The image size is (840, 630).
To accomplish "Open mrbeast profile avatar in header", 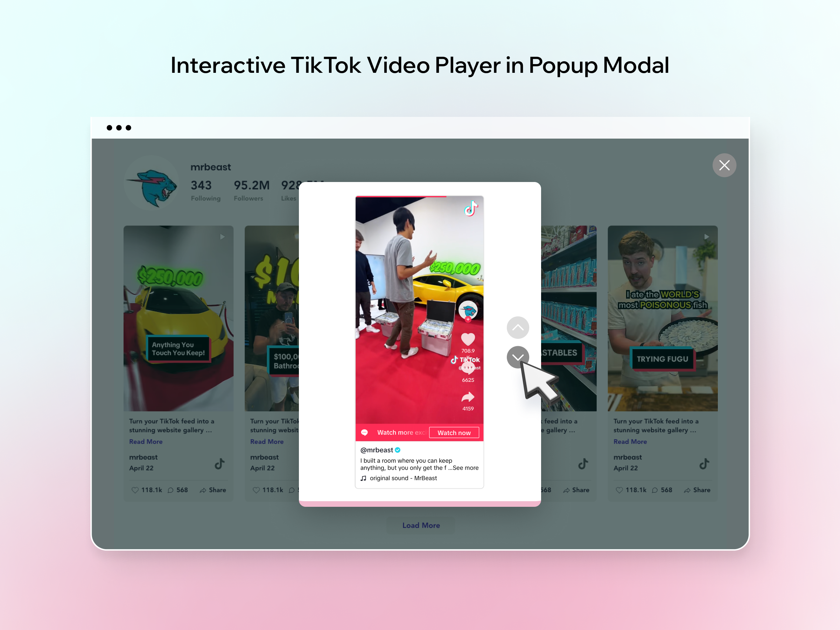I will click(152, 183).
